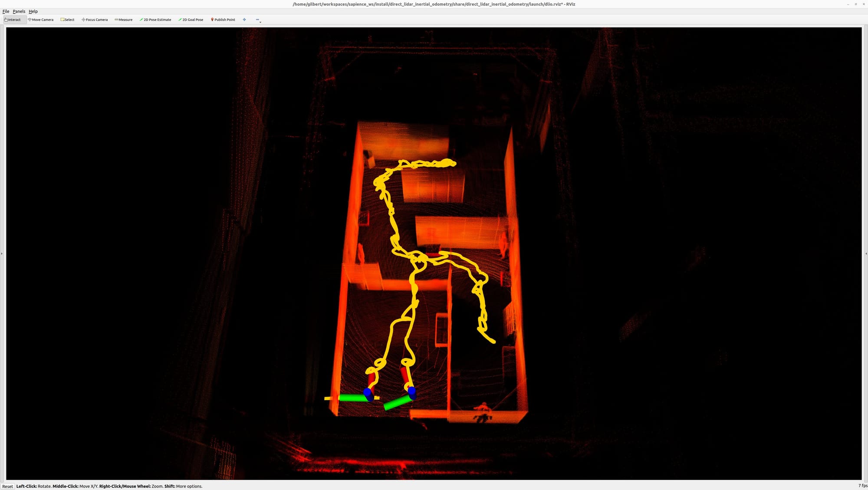The width and height of the screenshot is (868, 490).
Task: Expand the collapsed right side panel handle
Action: click(866, 253)
